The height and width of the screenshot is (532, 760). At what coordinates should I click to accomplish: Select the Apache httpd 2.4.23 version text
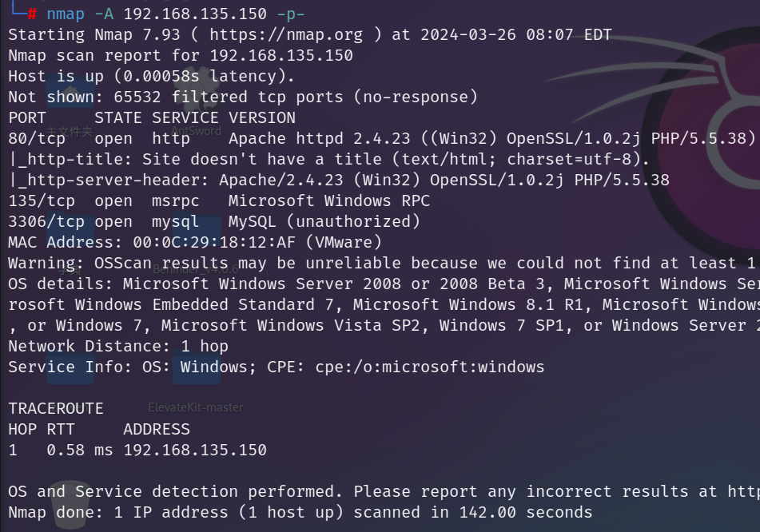click(x=320, y=138)
